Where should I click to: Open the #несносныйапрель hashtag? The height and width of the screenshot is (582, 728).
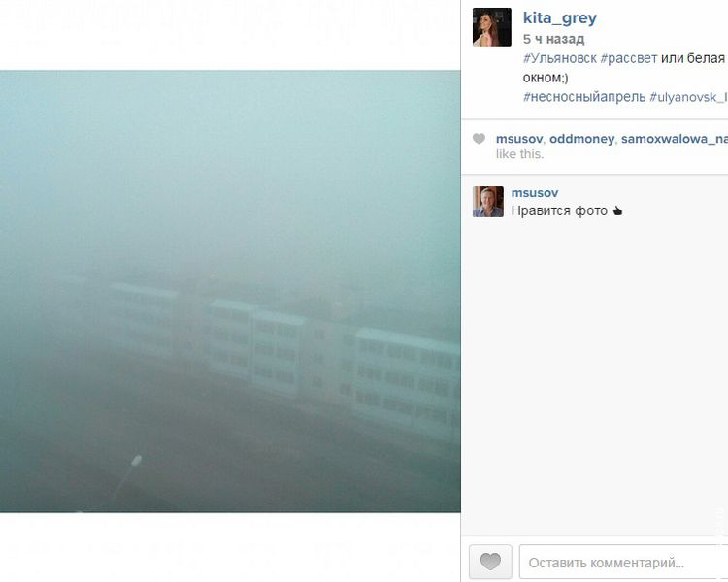coord(584,97)
